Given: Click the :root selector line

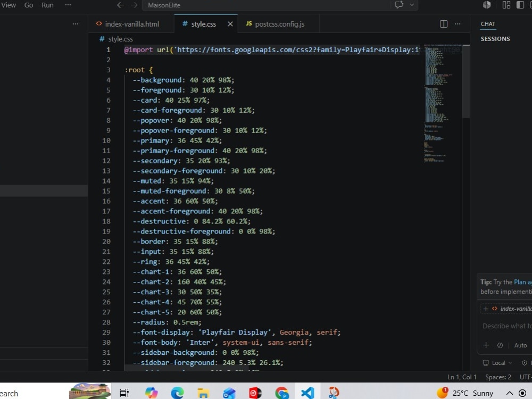Looking at the screenshot, I should point(139,70).
